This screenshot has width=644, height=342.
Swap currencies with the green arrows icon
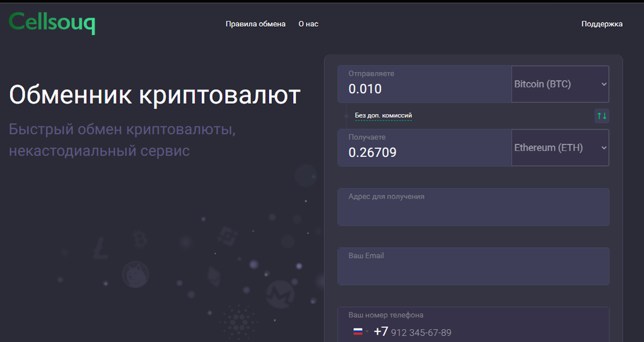[x=602, y=116]
